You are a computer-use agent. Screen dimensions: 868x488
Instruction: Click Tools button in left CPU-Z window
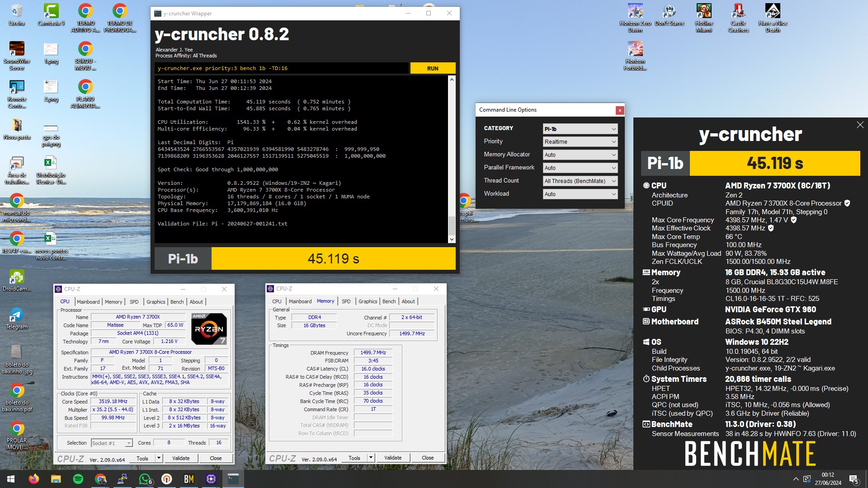pos(142,458)
